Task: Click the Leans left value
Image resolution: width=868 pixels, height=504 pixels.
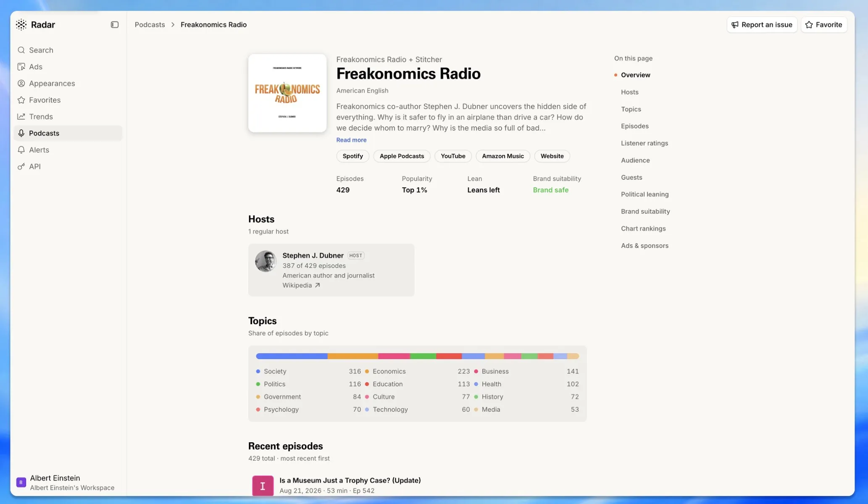Action: tap(483, 190)
